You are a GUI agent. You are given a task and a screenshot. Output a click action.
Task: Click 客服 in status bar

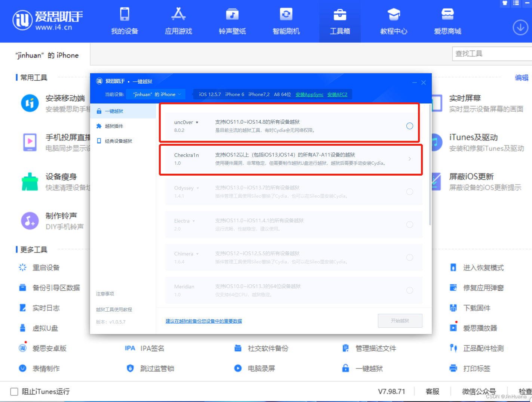[432, 392]
